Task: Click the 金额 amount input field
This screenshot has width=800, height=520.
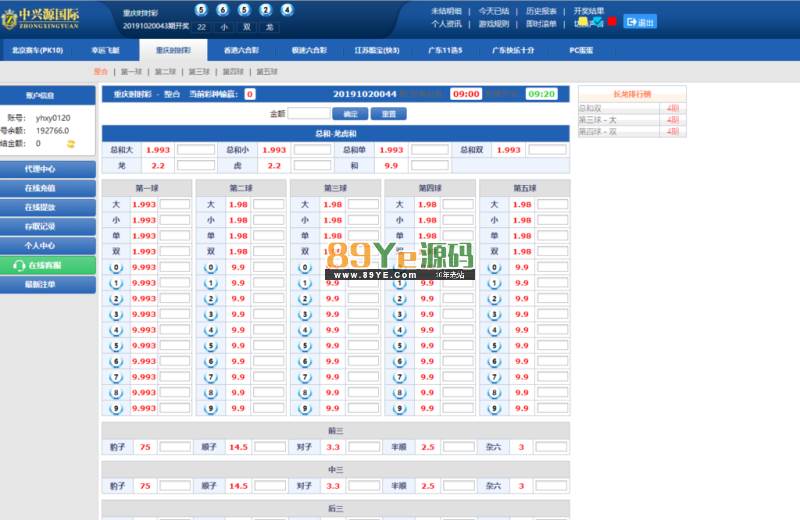Action: tap(309, 114)
